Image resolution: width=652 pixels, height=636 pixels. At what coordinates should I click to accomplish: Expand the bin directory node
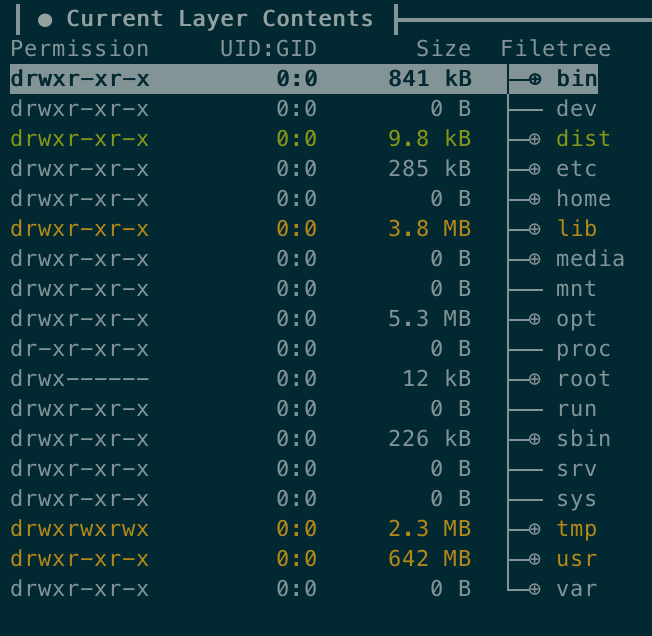(x=535, y=79)
